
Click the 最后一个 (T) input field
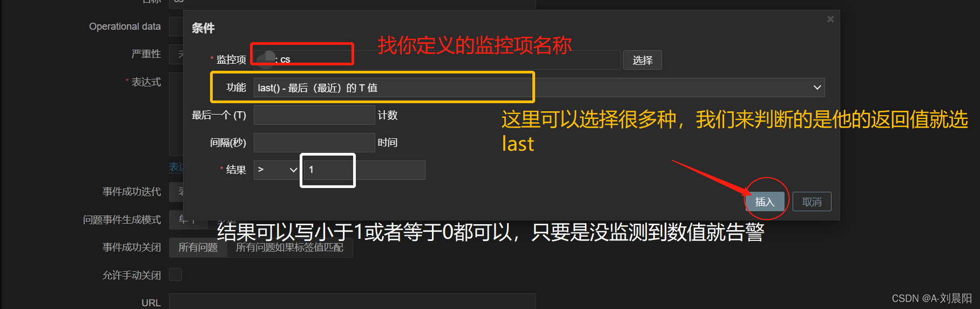click(314, 115)
